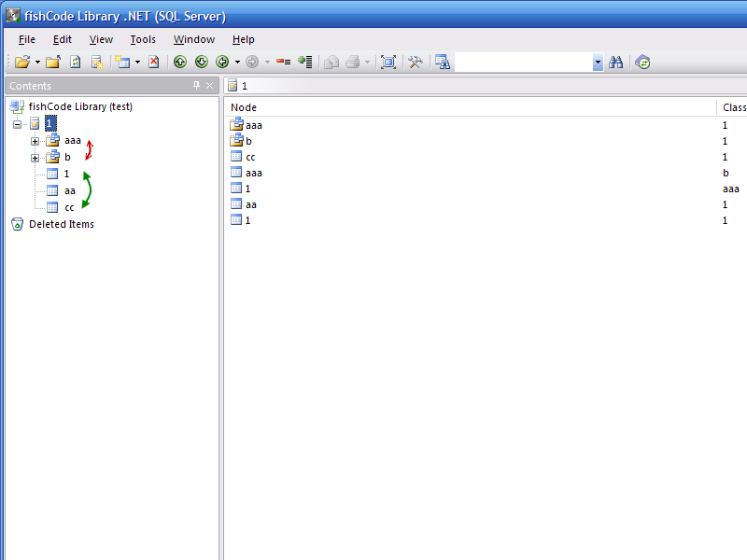Click the binoculars find icon

pos(615,62)
